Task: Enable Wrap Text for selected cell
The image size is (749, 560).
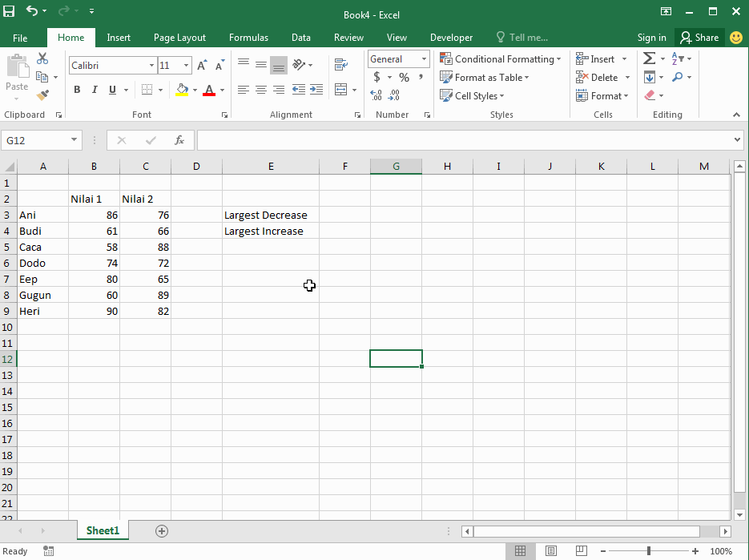Action: point(340,65)
